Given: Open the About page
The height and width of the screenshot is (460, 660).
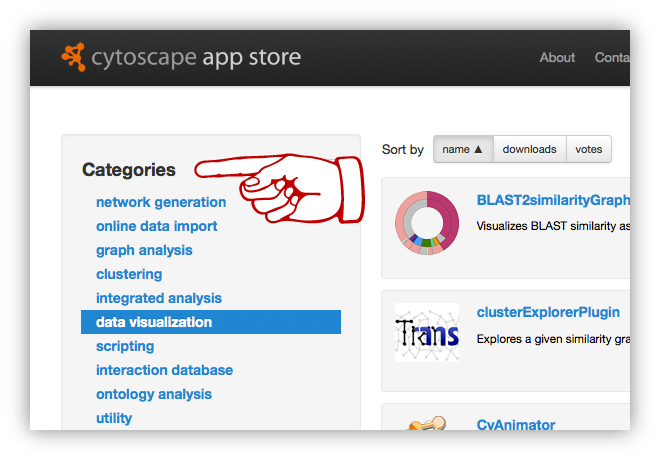Looking at the screenshot, I should (557, 57).
